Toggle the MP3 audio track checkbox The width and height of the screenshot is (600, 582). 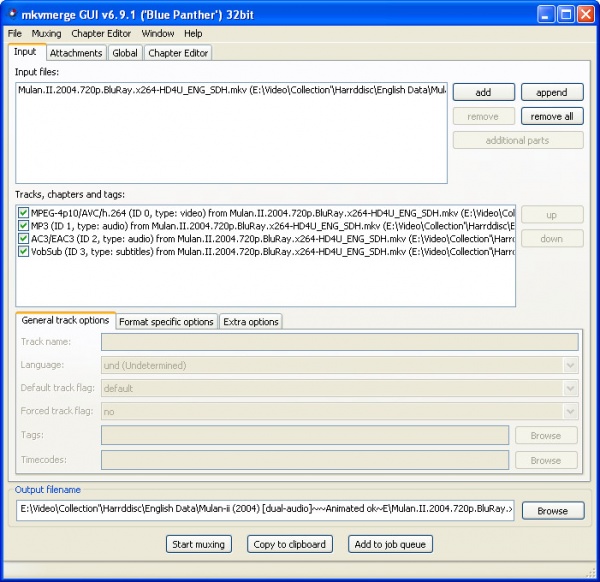pyautogui.click(x=23, y=226)
